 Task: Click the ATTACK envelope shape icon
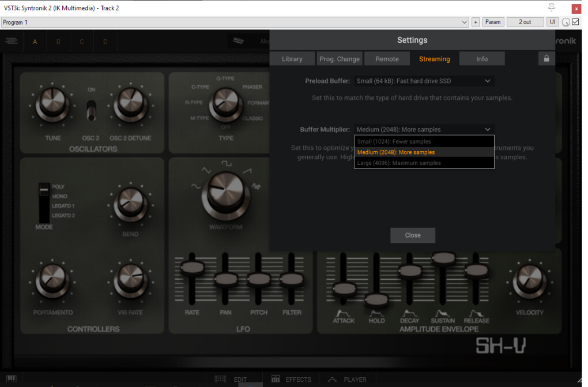(342, 313)
